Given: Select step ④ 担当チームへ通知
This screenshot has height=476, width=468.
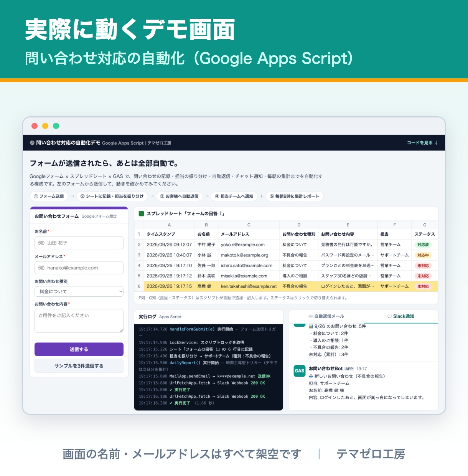Looking at the screenshot, I should [234, 196].
